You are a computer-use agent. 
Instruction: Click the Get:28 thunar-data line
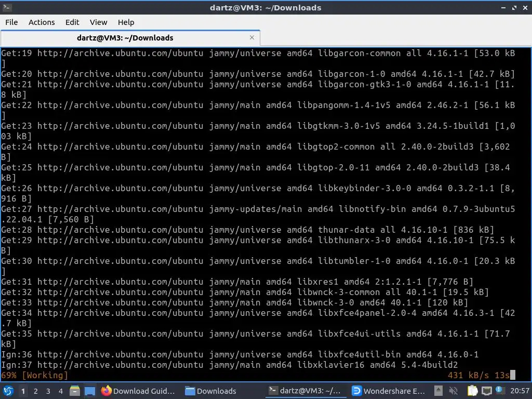(248, 230)
